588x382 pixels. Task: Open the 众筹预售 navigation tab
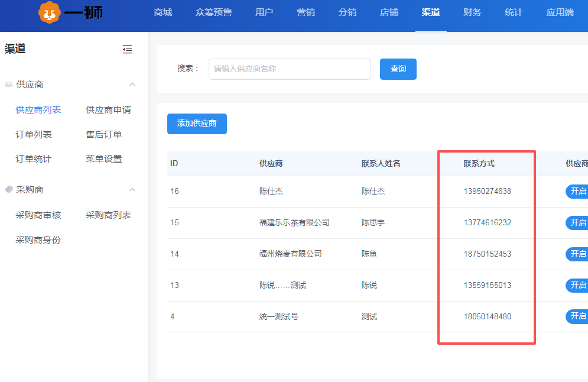(213, 12)
